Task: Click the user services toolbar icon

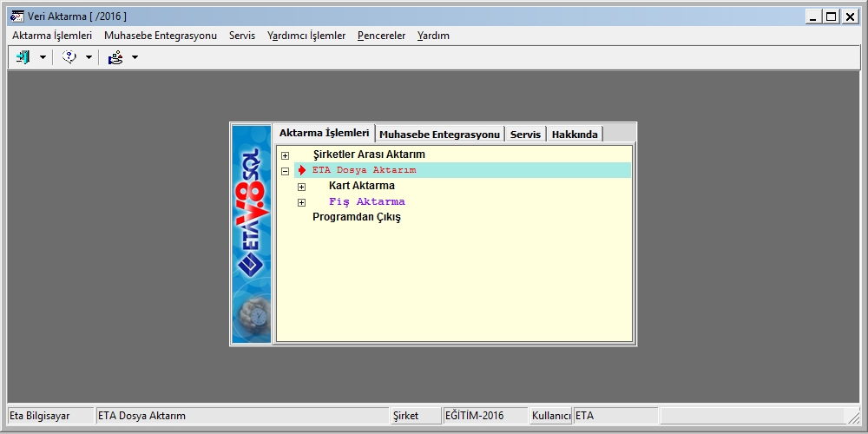Action: (x=115, y=57)
